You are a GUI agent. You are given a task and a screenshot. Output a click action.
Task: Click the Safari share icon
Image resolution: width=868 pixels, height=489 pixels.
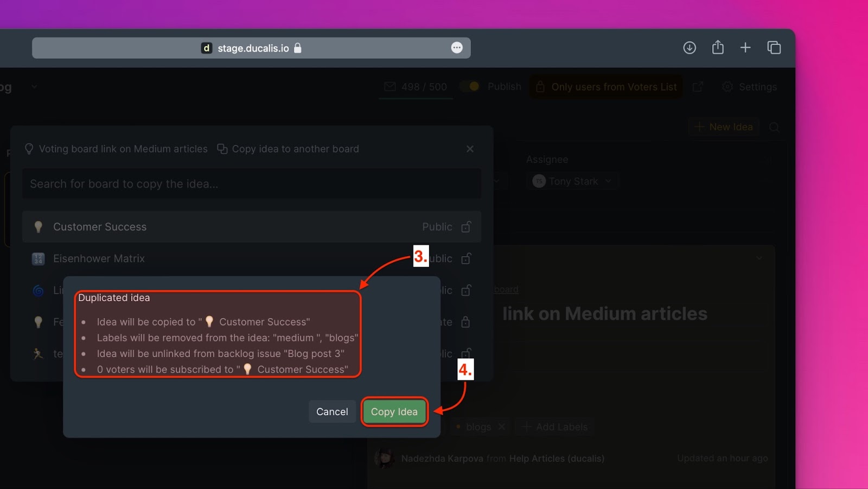pyautogui.click(x=718, y=47)
